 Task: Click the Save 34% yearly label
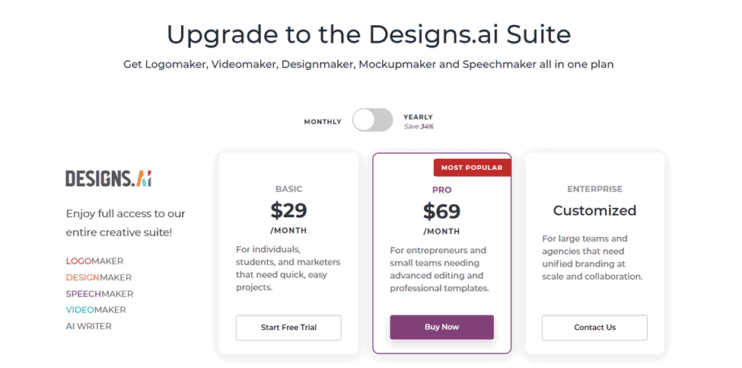[x=419, y=127]
